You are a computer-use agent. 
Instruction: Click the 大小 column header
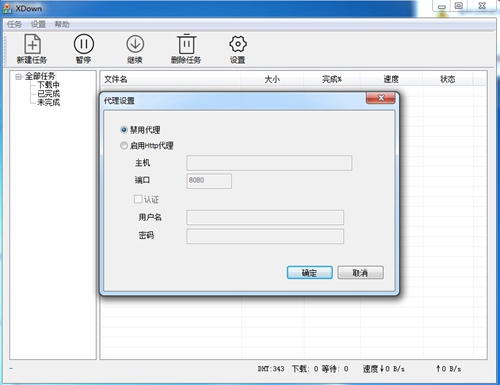point(272,79)
